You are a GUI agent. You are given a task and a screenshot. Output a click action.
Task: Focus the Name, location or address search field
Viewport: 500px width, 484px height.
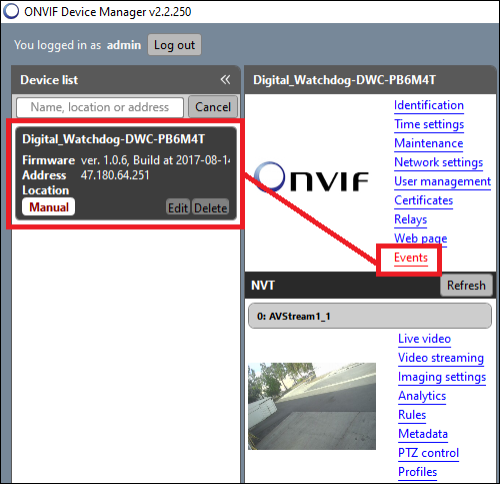point(100,107)
